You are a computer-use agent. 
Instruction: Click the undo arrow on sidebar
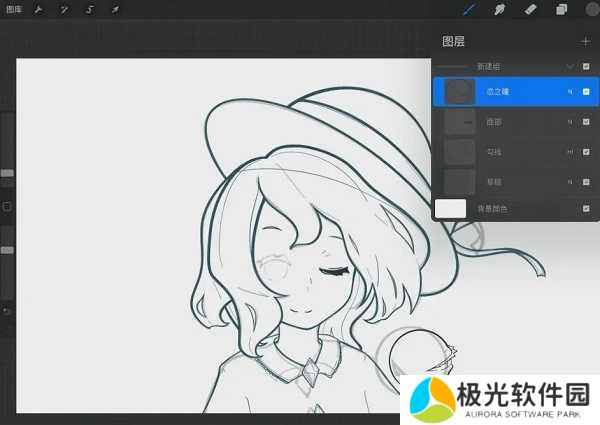pos(7,311)
